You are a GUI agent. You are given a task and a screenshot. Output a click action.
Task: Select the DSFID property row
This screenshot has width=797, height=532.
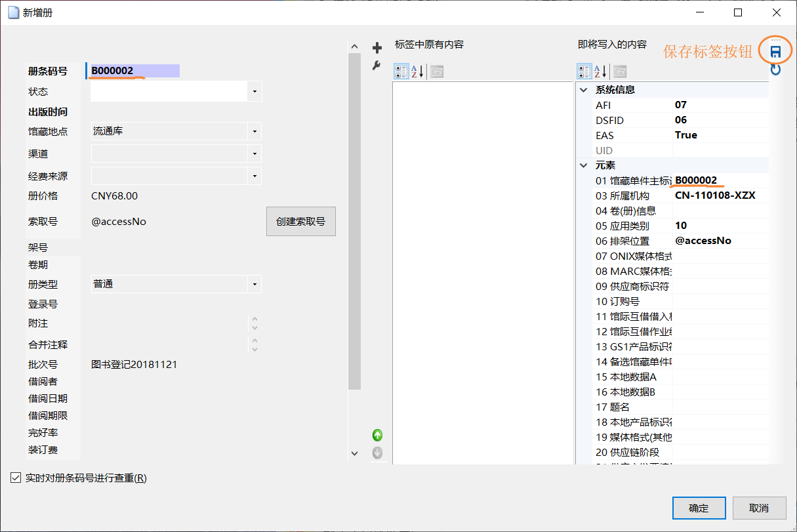pos(681,120)
